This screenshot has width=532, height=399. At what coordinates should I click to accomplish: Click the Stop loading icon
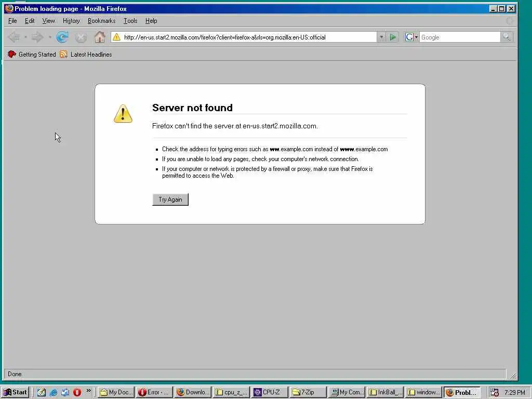coord(81,37)
